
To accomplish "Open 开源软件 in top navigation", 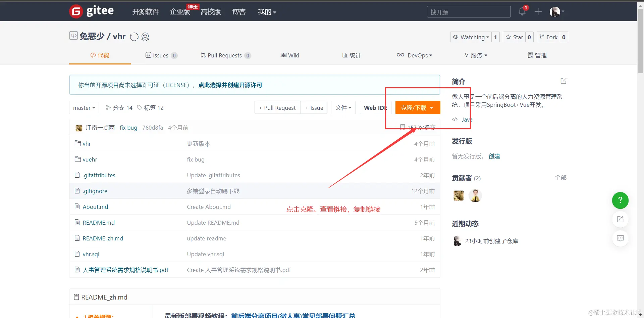I will [x=146, y=12].
